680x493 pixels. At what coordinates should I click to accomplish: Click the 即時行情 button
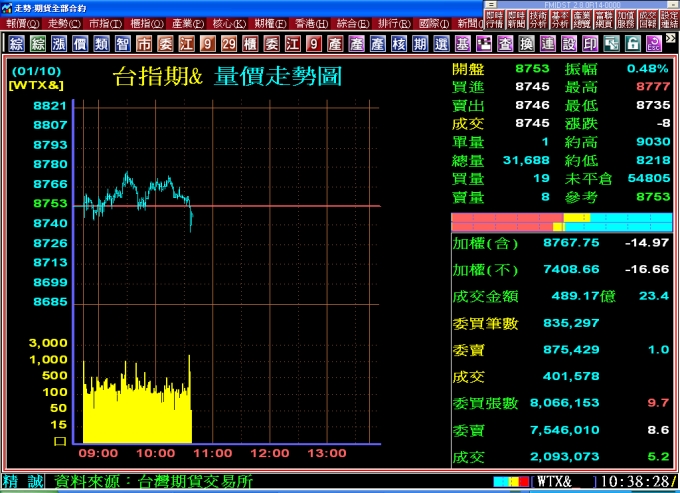coord(494,20)
